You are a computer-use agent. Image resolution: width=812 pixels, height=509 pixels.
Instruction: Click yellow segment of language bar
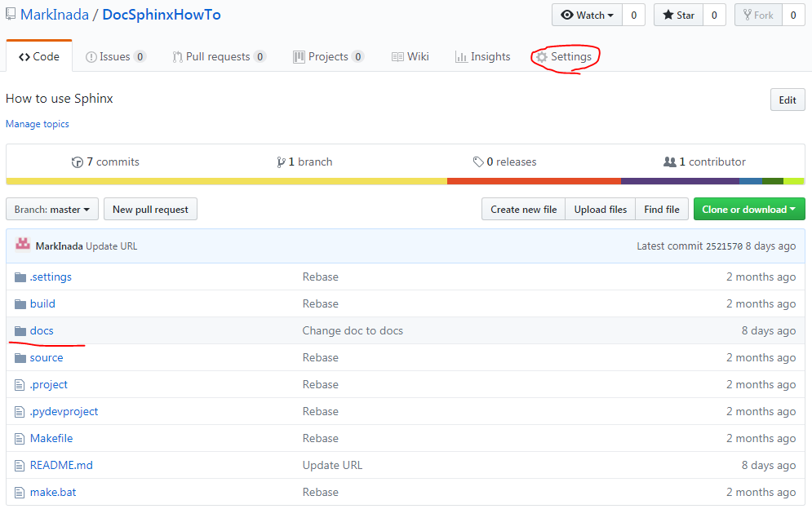click(x=226, y=181)
